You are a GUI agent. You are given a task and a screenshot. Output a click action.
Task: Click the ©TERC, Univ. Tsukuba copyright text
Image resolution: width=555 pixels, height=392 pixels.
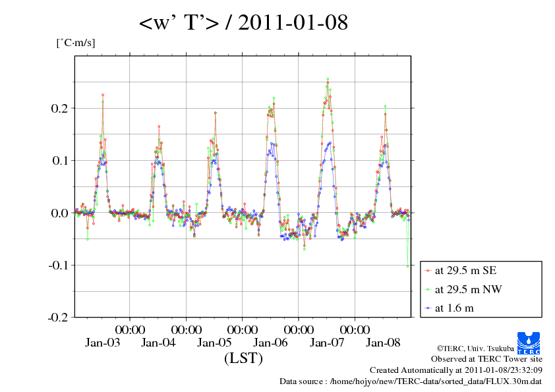tap(473, 348)
